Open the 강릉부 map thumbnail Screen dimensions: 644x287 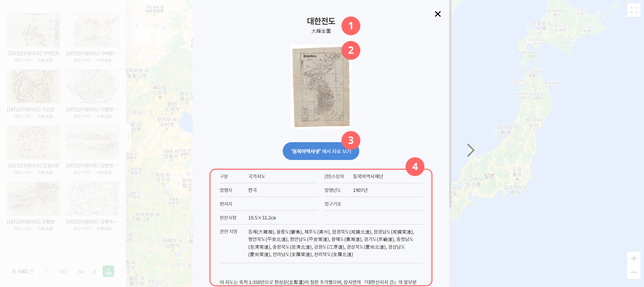click(92, 199)
